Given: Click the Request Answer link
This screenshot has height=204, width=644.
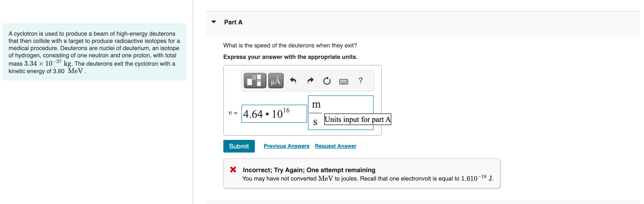Looking at the screenshot, I should [x=336, y=146].
